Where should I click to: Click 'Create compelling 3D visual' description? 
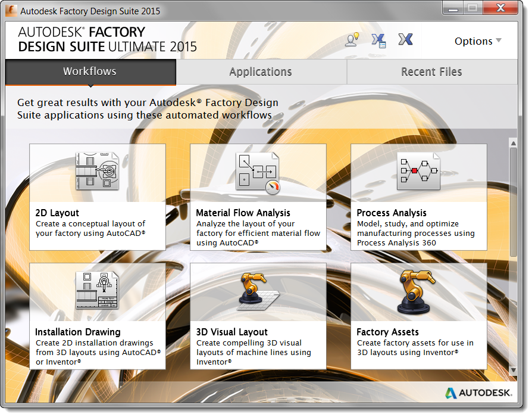[254, 353]
